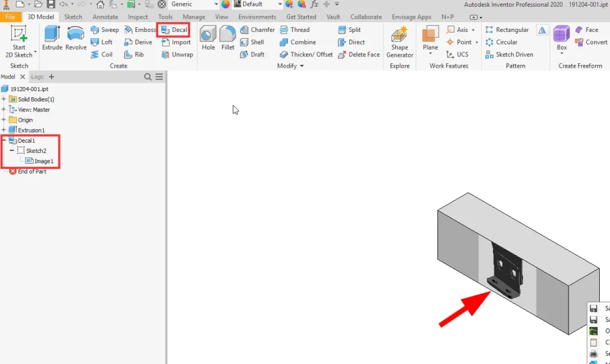Expand the Origin folder
This screenshot has height=364, width=610.
click(x=4, y=120)
